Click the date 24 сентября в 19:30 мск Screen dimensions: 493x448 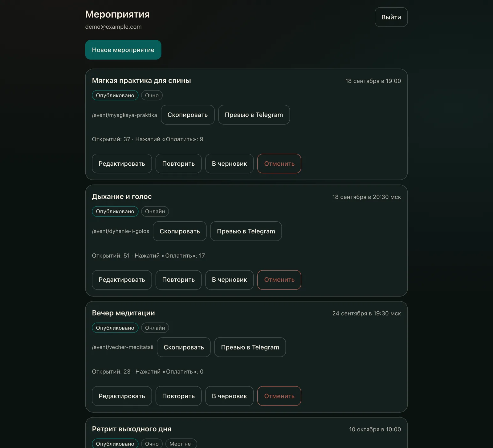pyautogui.click(x=367, y=313)
